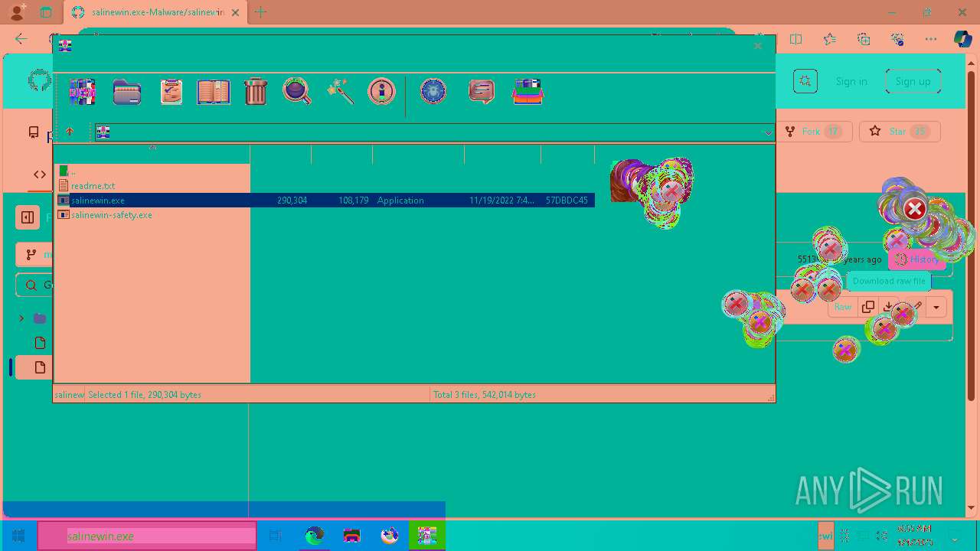Screen dimensions: 980x551
Task: Switch to the salinewin.exe browser tab
Action: 156,12
